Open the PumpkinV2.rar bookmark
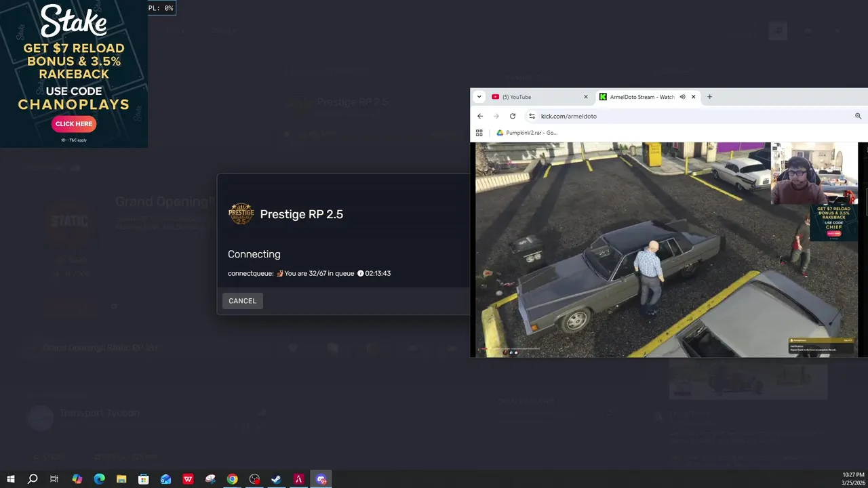This screenshot has width=868, height=488. tap(527, 133)
